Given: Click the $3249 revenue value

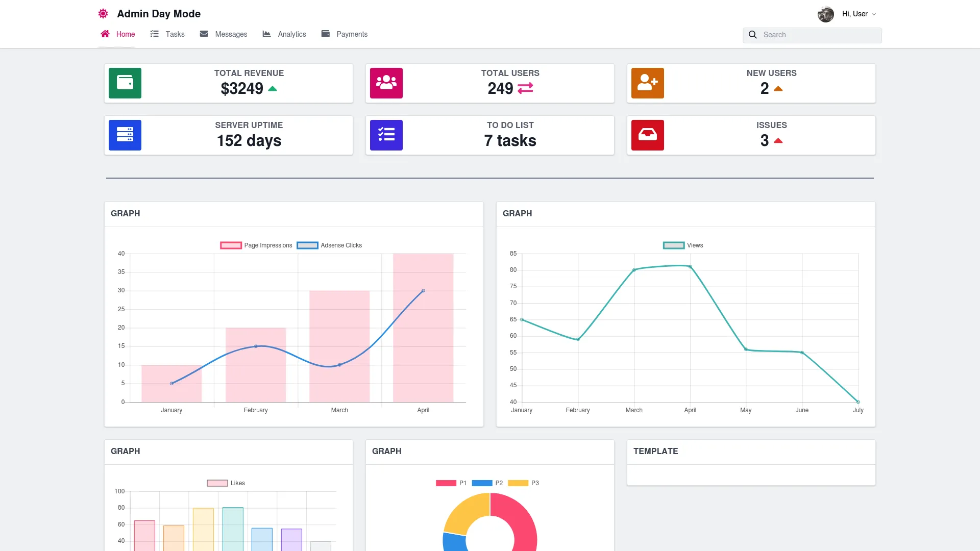Looking at the screenshot, I should [242, 89].
